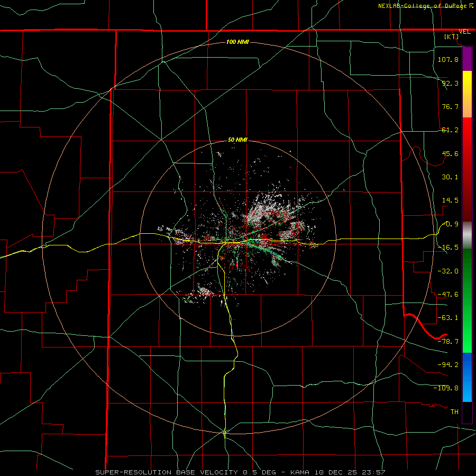
Task: Click the 107.8 velocity scale value
Action: pyautogui.click(x=448, y=59)
